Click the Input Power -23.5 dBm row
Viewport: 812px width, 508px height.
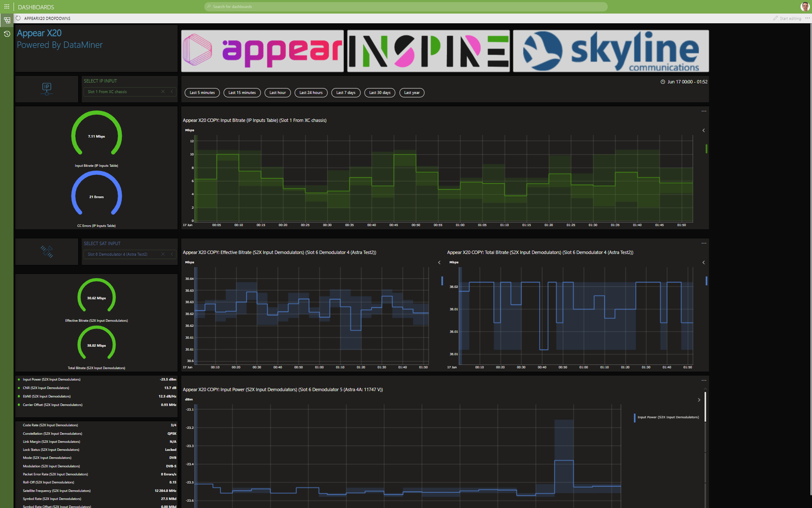point(97,380)
